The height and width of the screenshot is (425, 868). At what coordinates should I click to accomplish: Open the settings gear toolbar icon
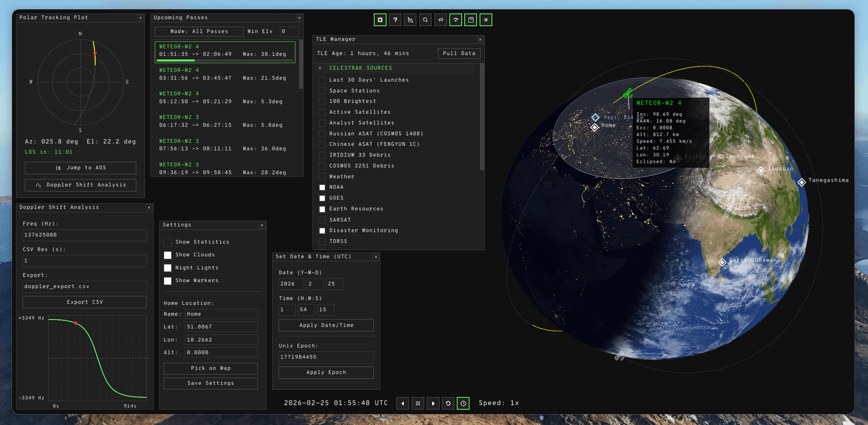pos(380,20)
